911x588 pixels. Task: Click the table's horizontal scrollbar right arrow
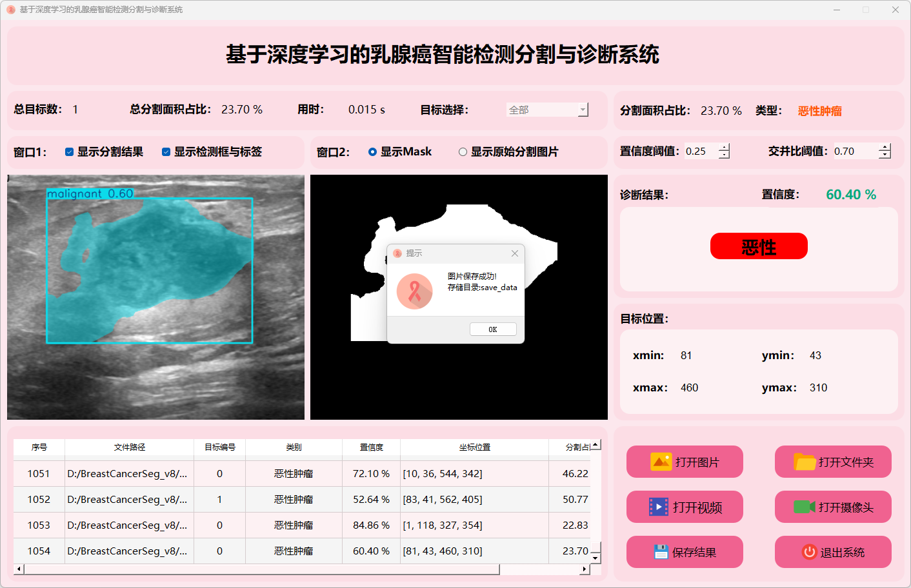[x=585, y=569]
